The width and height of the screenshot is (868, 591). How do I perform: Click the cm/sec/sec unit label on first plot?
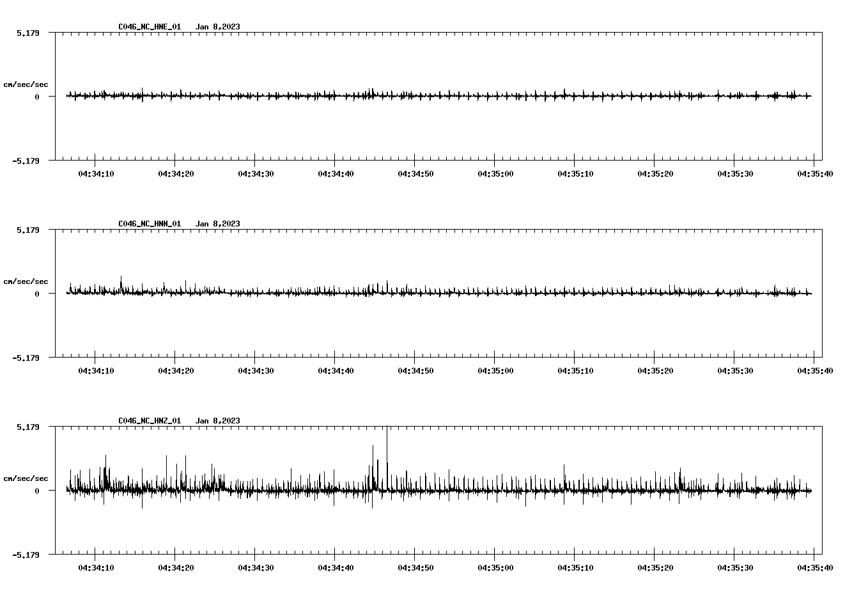(27, 84)
